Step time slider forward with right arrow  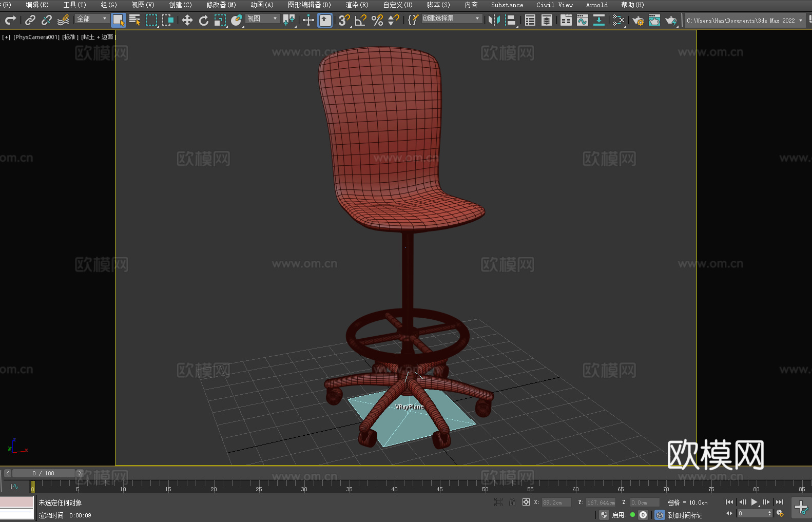[x=80, y=473]
